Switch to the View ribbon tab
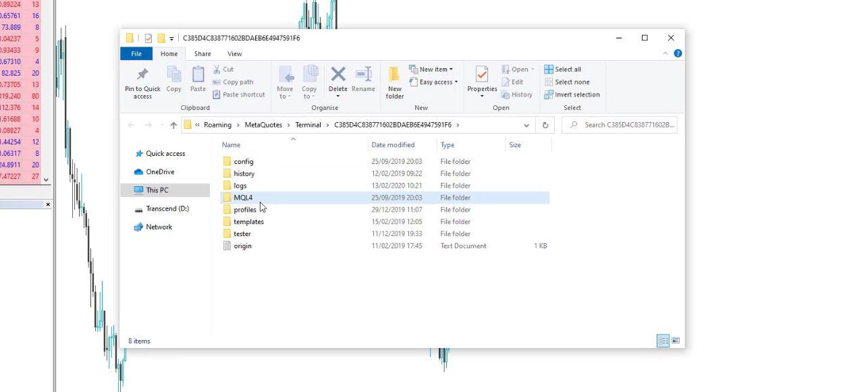The width and height of the screenshot is (868, 392). point(234,54)
